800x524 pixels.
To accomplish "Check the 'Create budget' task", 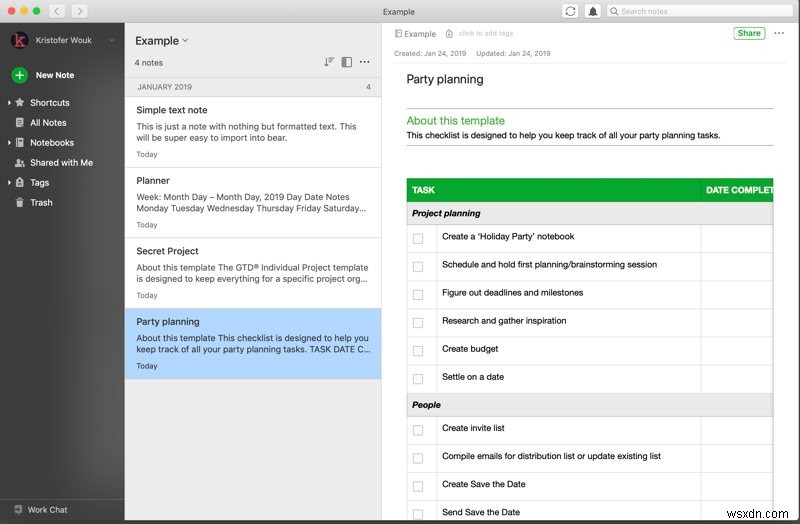I will click(418, 351).
